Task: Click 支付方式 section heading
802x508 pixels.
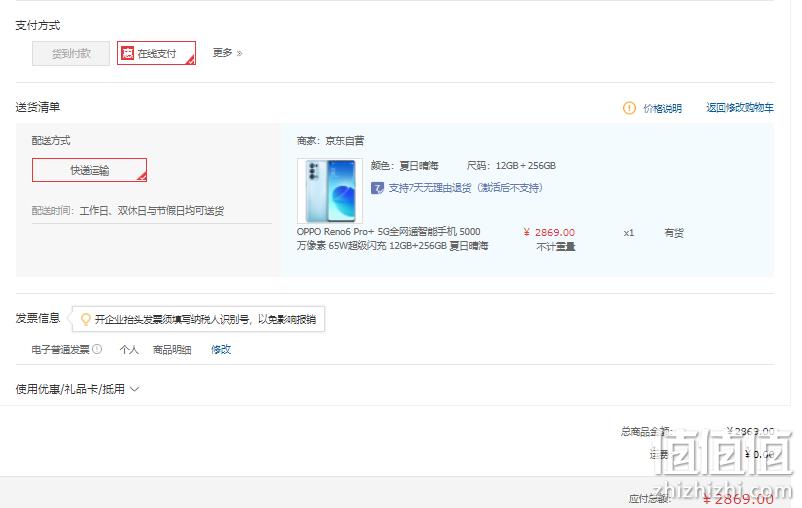Action: pos(38,25)
